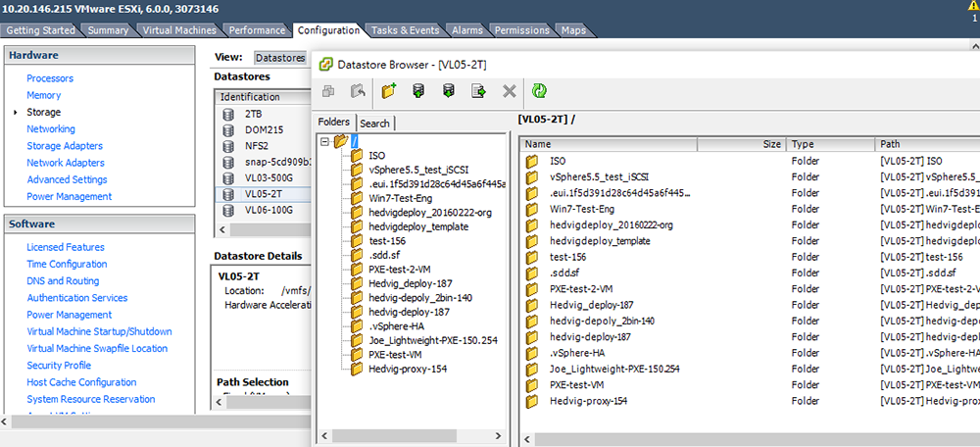The height and width of the screenshot is (447, 980).
Task: Switch to the Alarms tab
Action: (x=467, y=30)
